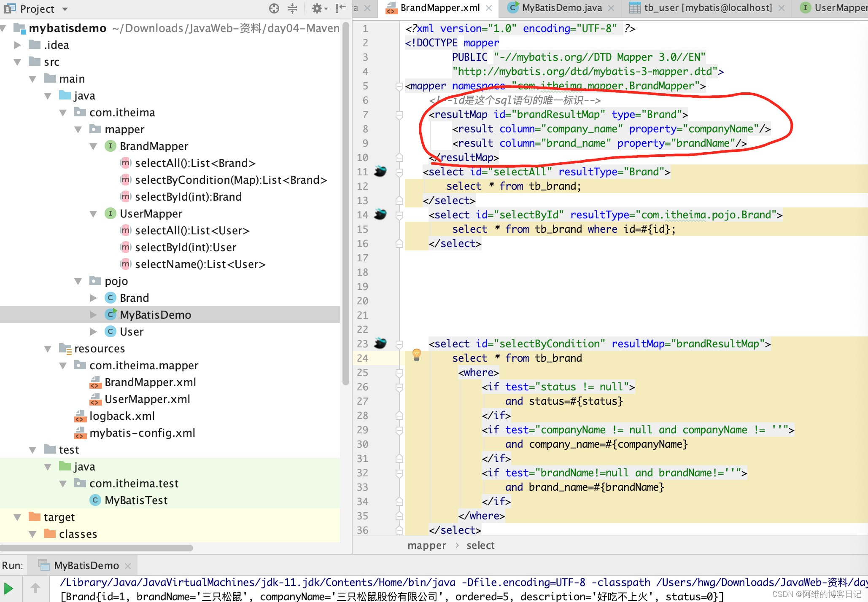This screenshot has width=868, height=602.
Task: Select selectName():List<User> method
Action: click(200, 264)
